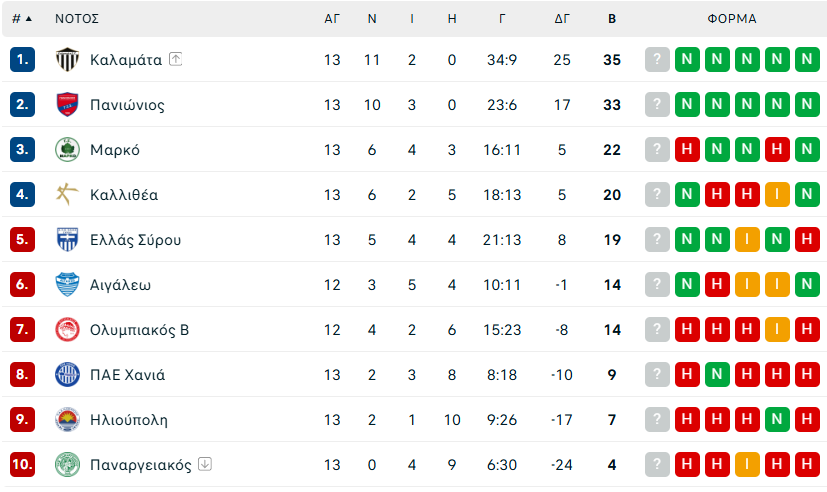Screen dimensions: 827x492
Task: Click the PAE Chania team crest
Action: tap(66, 375)
